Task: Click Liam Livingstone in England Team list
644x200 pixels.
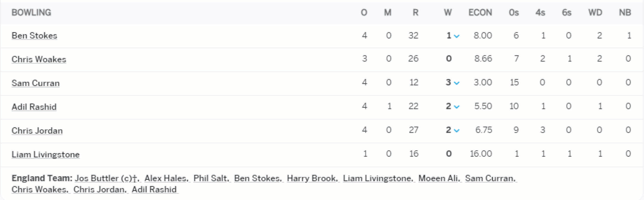Action: (377, 178)
